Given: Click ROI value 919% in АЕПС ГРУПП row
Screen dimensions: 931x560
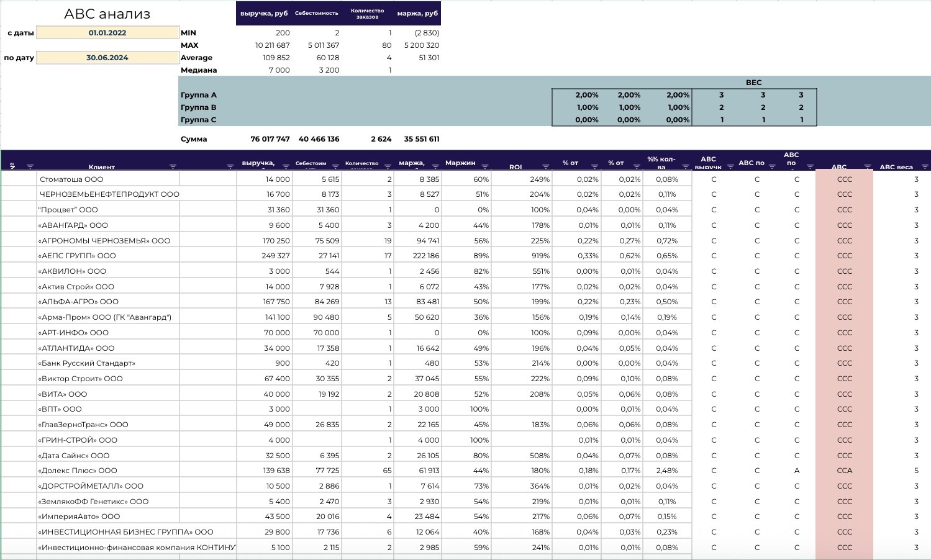Looking at the screenshot, I should pos(540,256).
